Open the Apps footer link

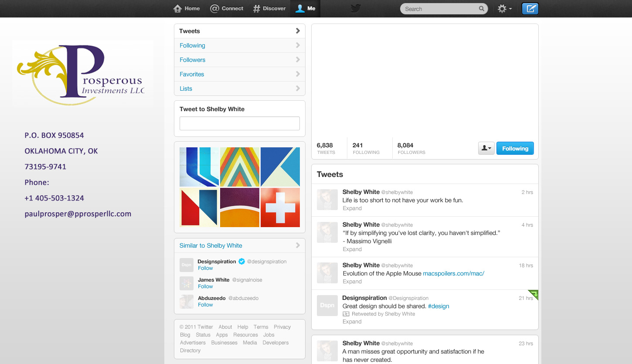pos(222,335)
